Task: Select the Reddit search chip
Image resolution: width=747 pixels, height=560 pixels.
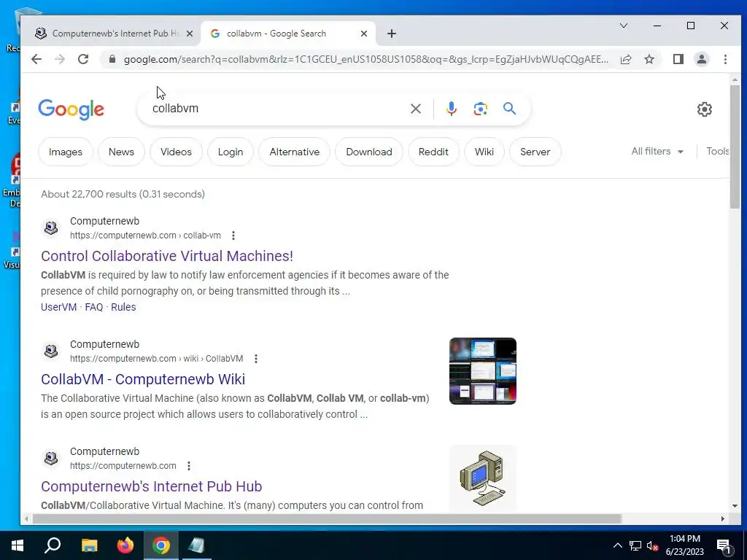Action: point(433,152)
